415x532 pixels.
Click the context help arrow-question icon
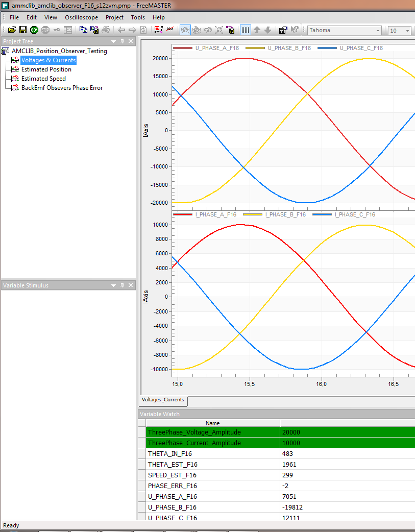[x=294, y=30]
